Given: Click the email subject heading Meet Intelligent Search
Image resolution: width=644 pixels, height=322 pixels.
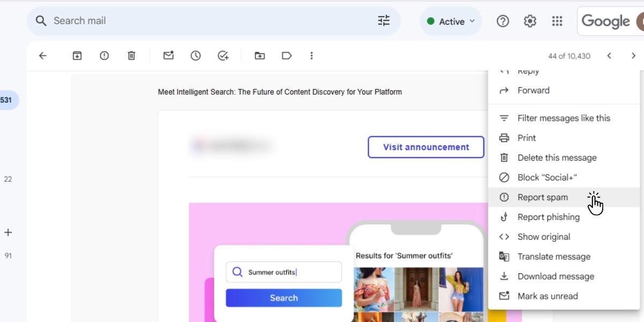Looking at the screenshot, I should tap(280, 92).
